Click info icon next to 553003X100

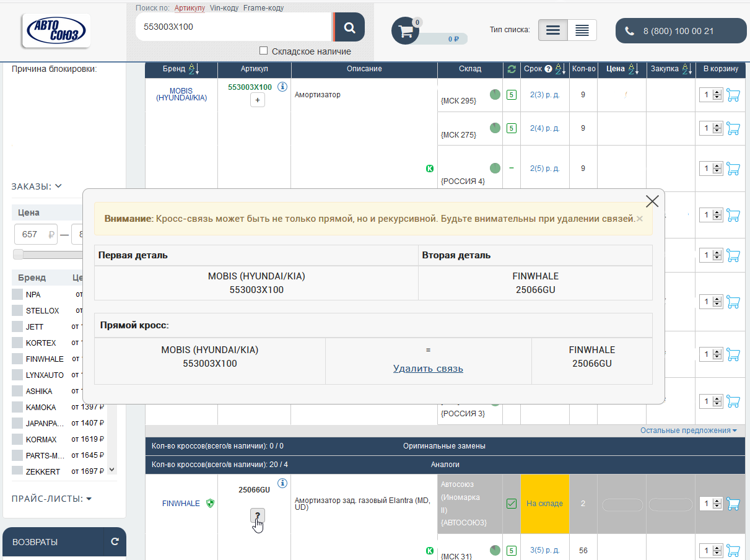[x=282, y=87]
